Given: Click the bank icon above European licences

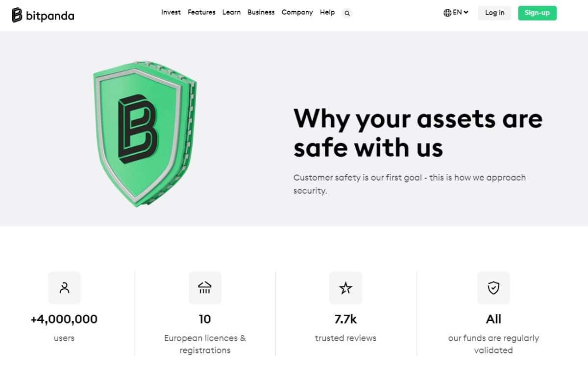Looking at the screenshot, I should point(205,288).
